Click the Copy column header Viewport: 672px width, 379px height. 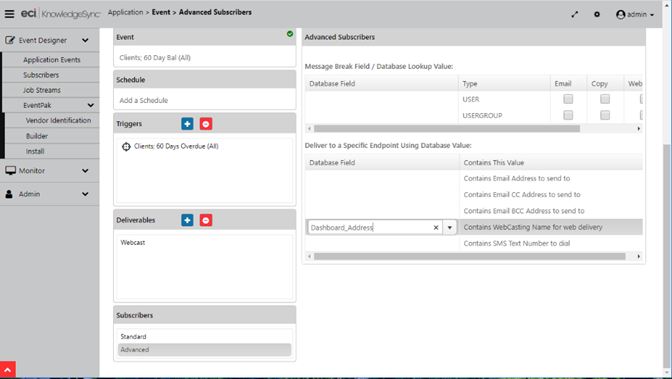(x=605, y=84)
